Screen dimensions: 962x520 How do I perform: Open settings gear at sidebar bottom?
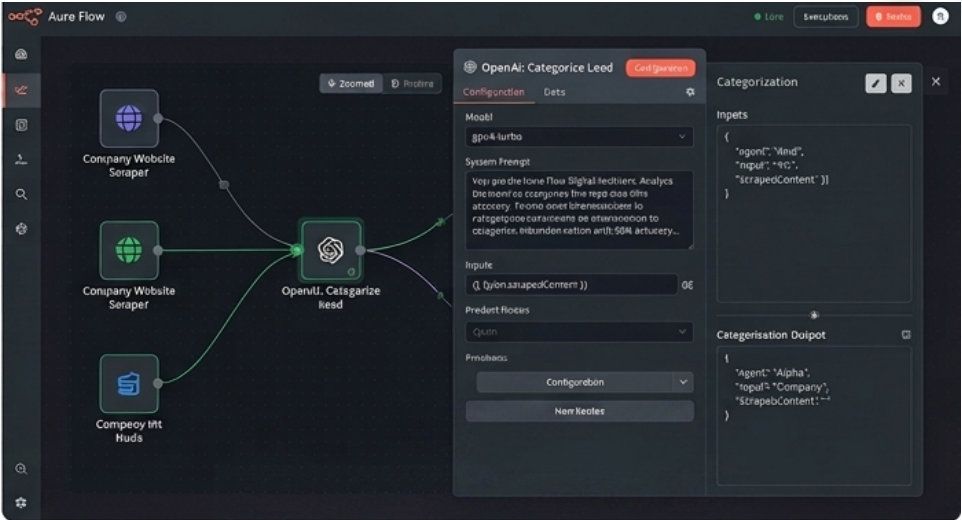21,503
